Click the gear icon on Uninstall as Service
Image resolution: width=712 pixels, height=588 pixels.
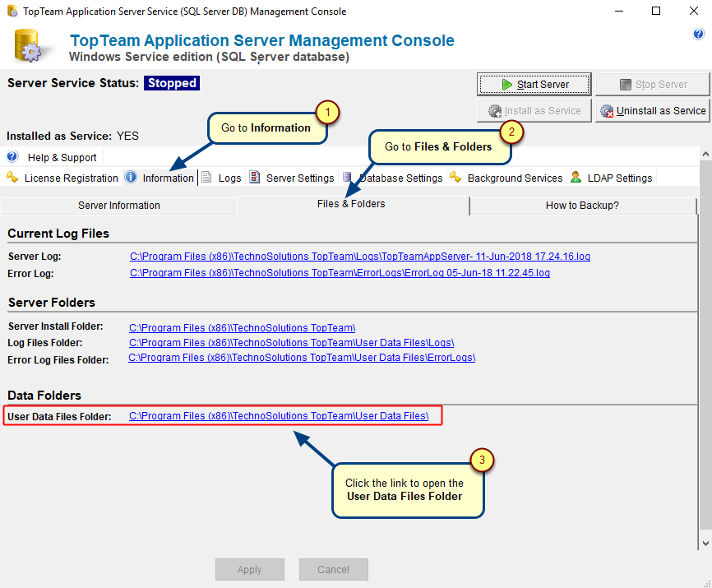pyautogui.click(x=607, y=111)
